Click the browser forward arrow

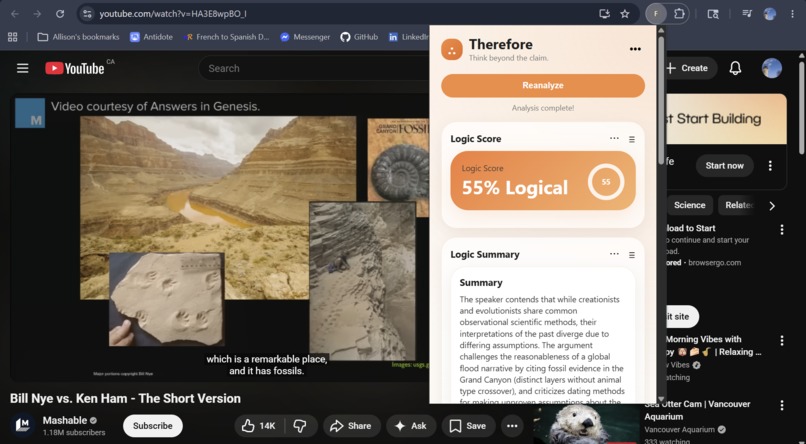[x=38, y=14]
